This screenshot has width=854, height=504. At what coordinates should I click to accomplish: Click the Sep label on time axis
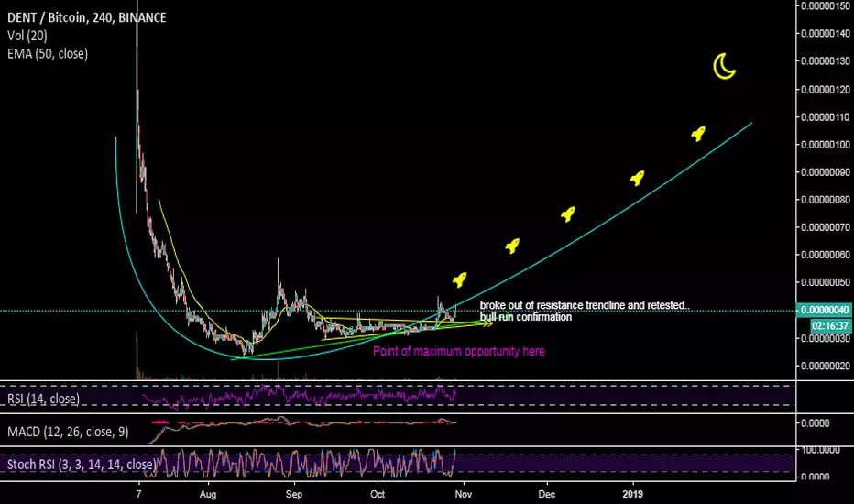tap(293, 494)
